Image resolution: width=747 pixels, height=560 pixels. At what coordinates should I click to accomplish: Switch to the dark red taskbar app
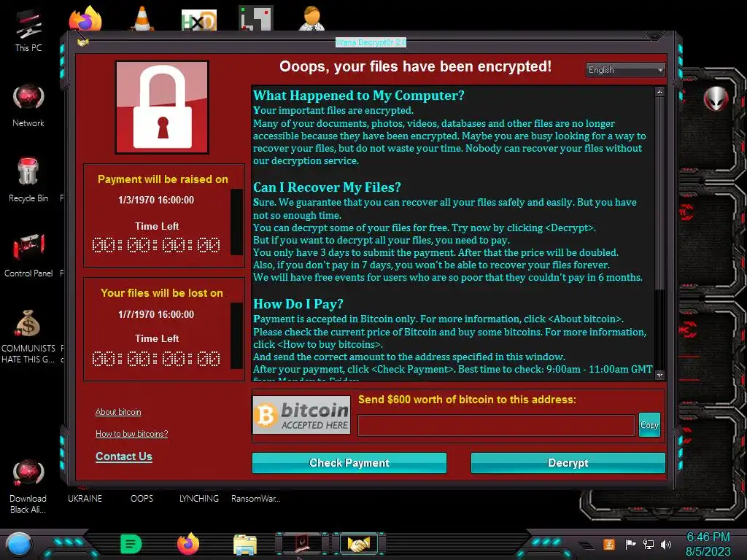click(302, 542)
